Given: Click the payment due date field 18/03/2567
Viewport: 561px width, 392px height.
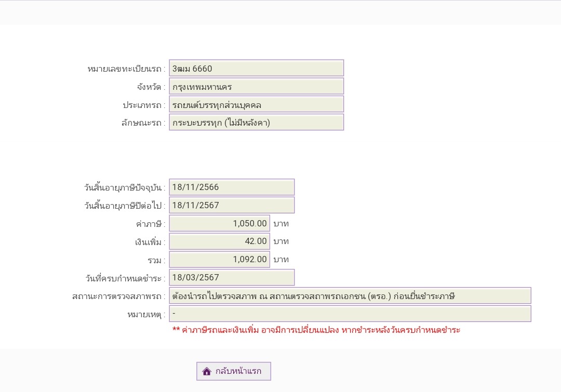Looking at the screenshot, I should tap(232, 277).
